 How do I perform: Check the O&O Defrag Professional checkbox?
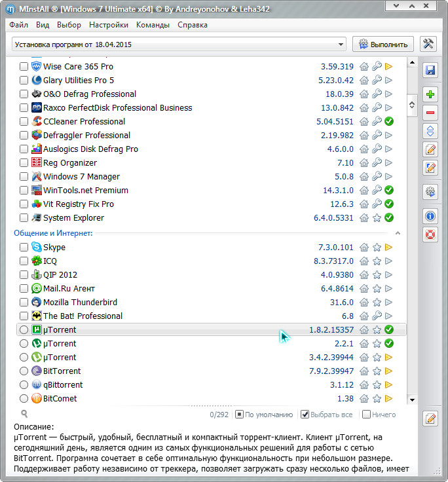pyautogui.click(x=24, y=94)
